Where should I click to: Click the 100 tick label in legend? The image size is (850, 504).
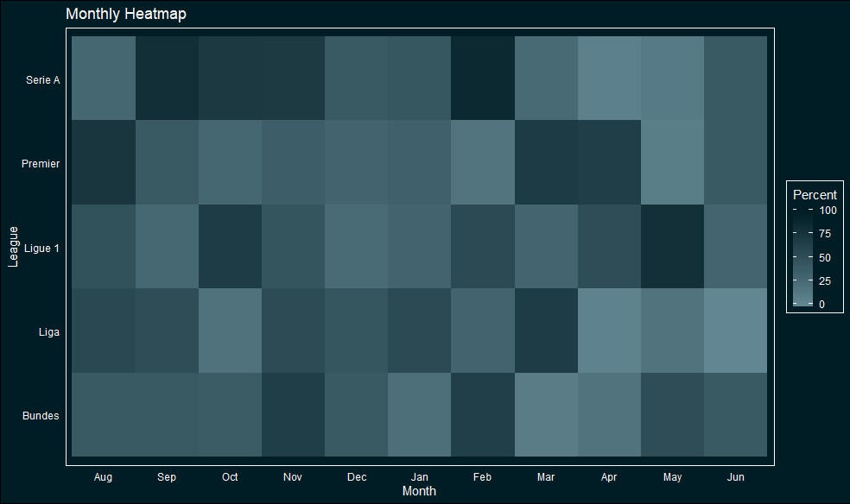tap(828, 210)
